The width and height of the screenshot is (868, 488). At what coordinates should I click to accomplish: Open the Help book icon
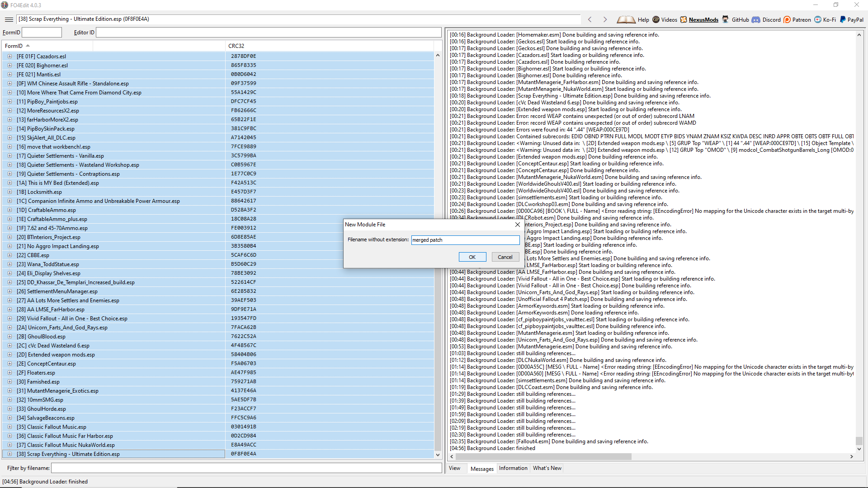tap(626, 19)
